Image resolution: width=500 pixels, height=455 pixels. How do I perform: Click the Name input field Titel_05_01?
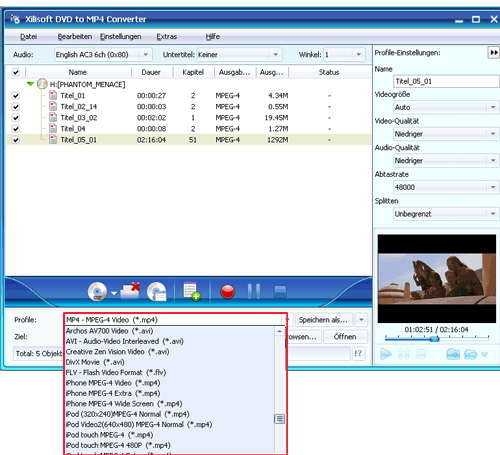[447, 81]
